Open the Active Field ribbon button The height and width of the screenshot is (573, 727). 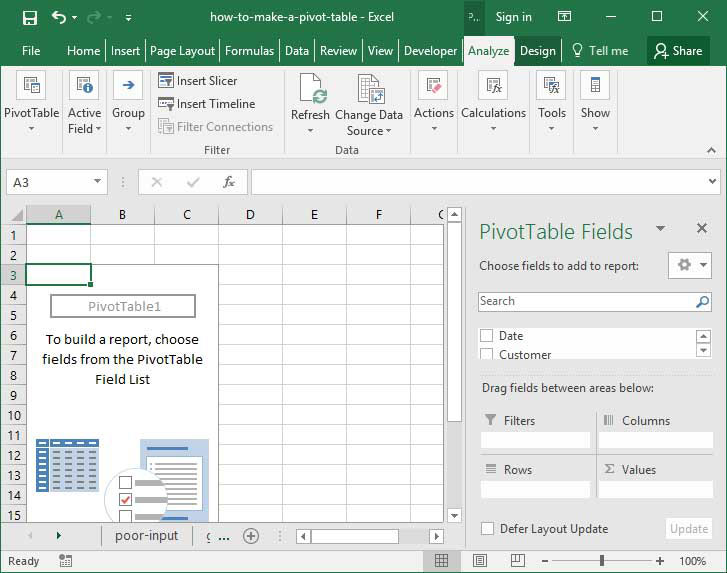84,103
